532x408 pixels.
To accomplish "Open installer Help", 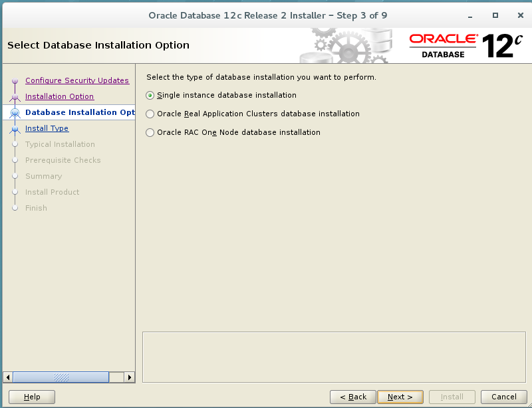I will tap(32, 397).
